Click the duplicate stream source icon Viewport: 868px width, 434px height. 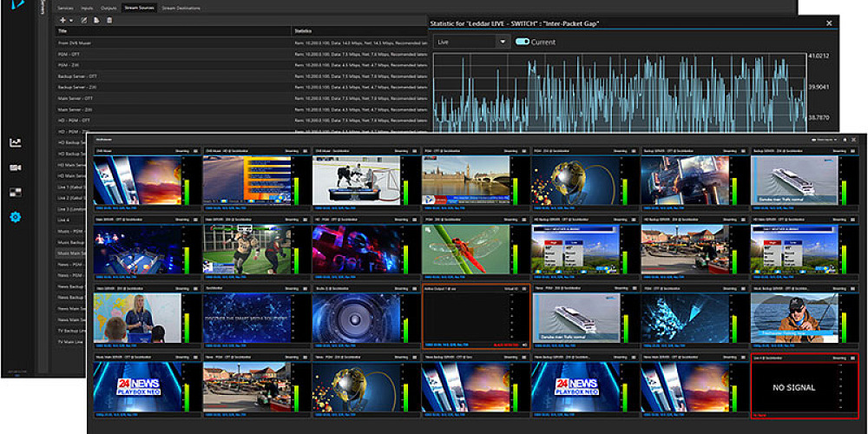click(96, 19)
